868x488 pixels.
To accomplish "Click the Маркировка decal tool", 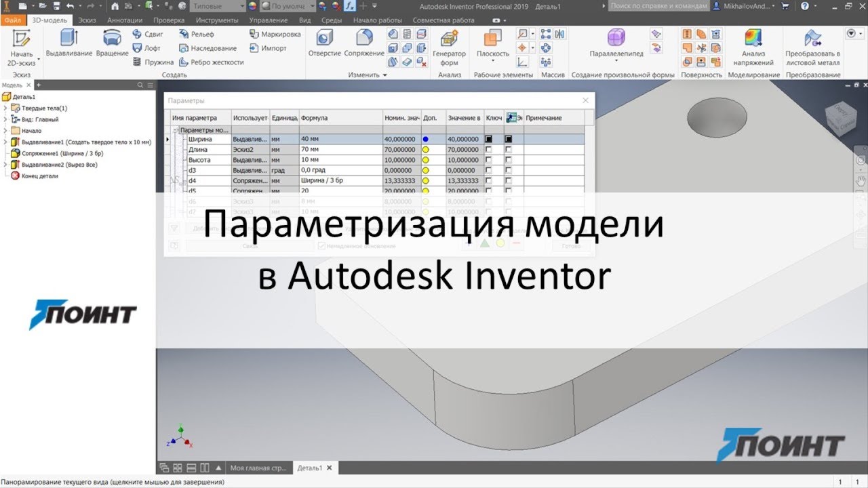I will (275, 34).
